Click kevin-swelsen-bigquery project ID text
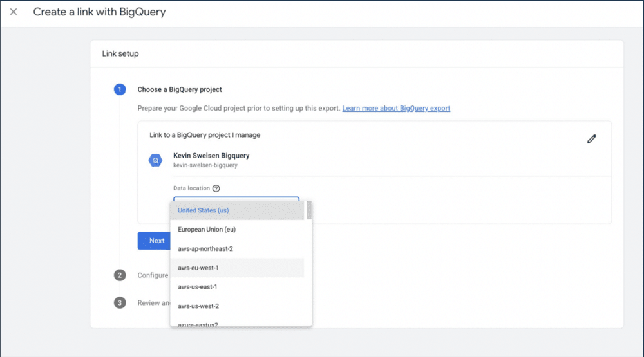This screenshot has width=644, height=357. click(x=205, y=165)
